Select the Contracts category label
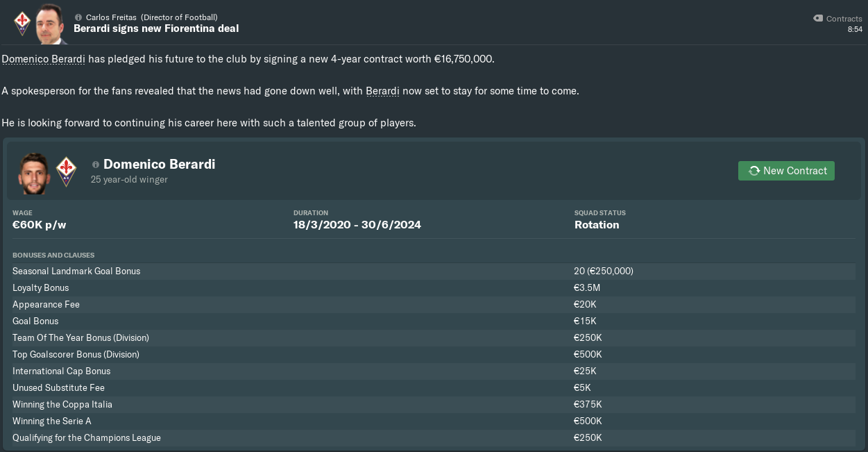This screenshot has width=868, height=452. click(844, 19)
